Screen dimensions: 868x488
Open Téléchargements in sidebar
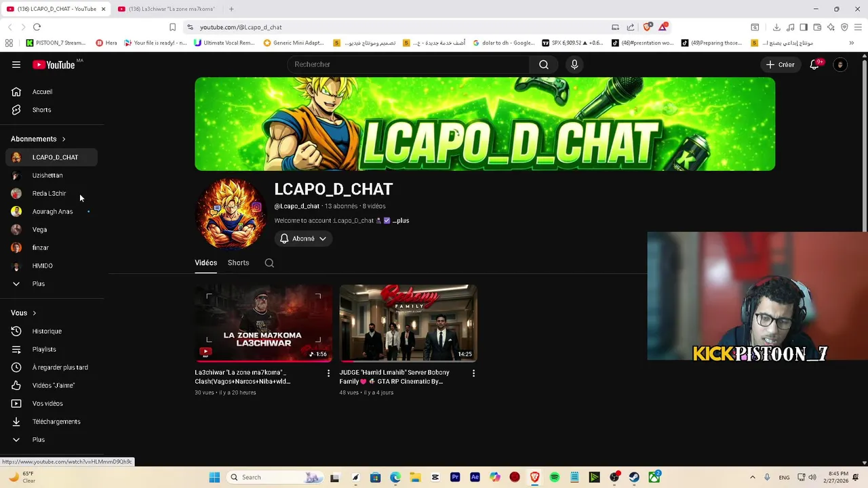pos(52,422)
